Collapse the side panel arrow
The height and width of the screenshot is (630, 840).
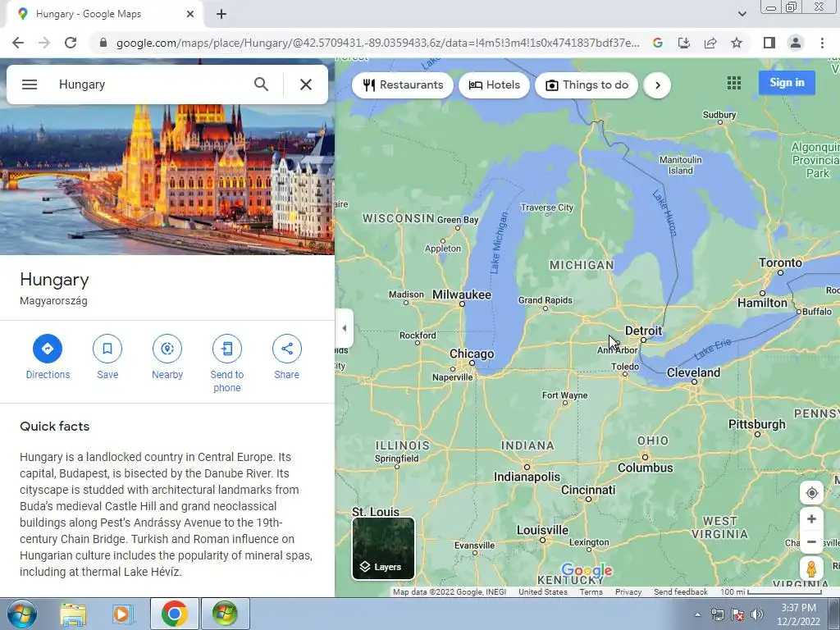click(x=344, y=328)
